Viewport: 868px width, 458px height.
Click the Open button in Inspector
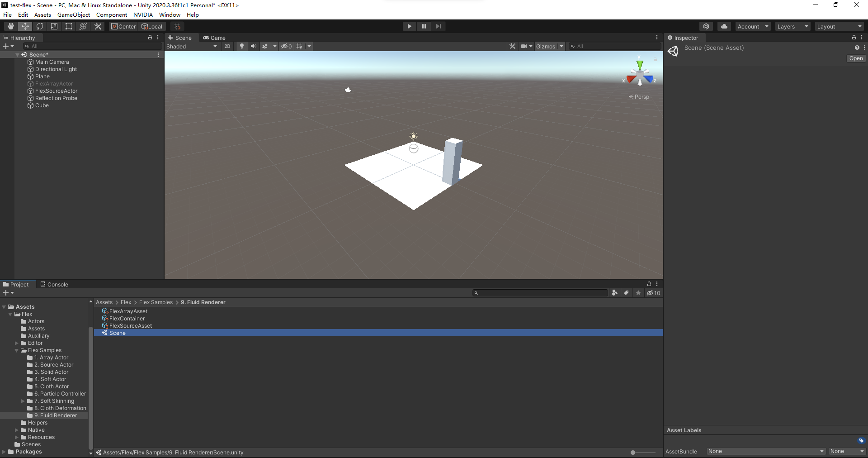856,58
